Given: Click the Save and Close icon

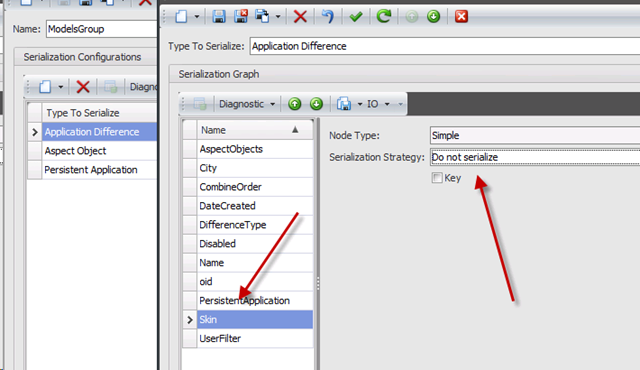Looking at the screenshot, I should tap(241, 17).
